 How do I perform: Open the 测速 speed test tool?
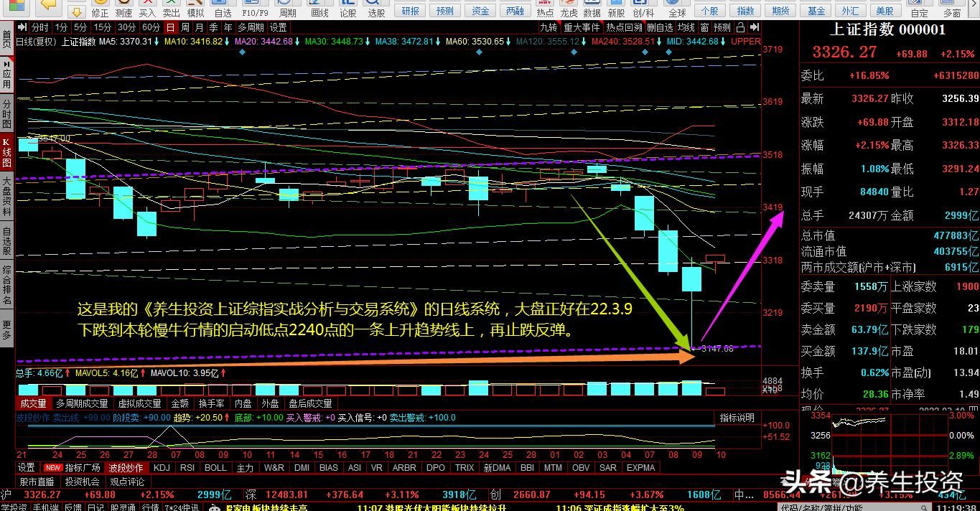[123, 9]
